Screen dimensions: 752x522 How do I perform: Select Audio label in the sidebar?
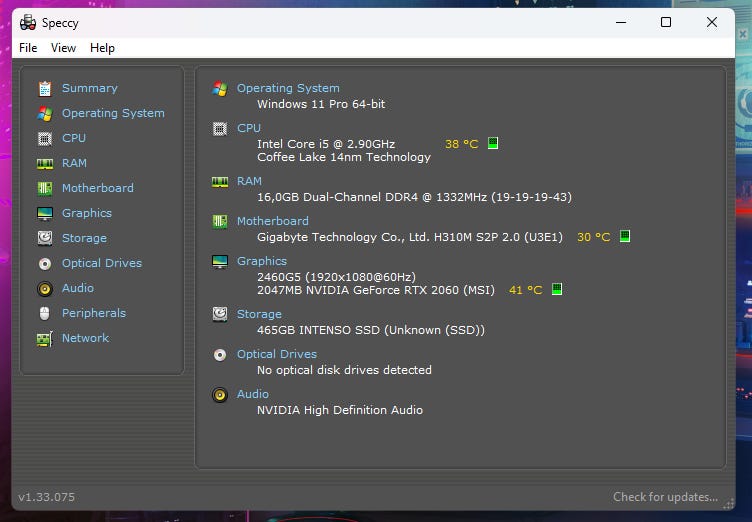click(78, 288)
